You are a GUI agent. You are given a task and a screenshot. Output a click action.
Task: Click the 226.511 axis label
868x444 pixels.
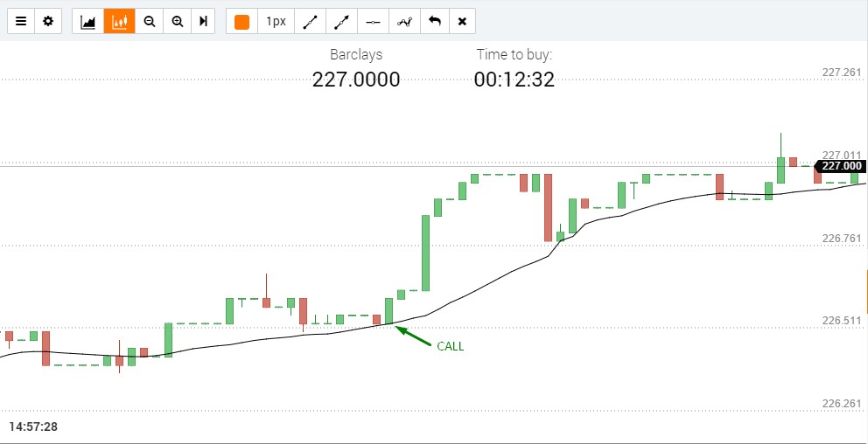(842, 321)
